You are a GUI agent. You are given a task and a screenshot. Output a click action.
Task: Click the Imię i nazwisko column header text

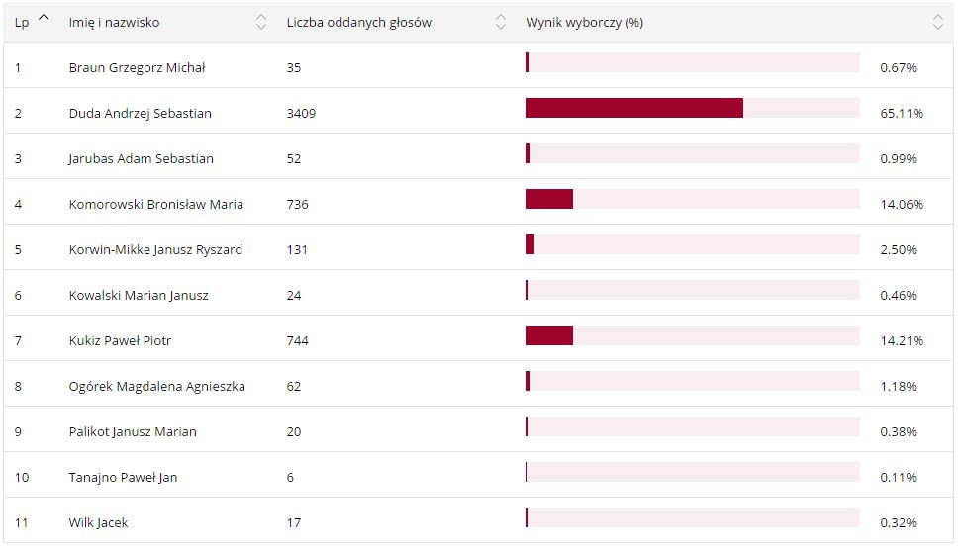pos(114,22)
